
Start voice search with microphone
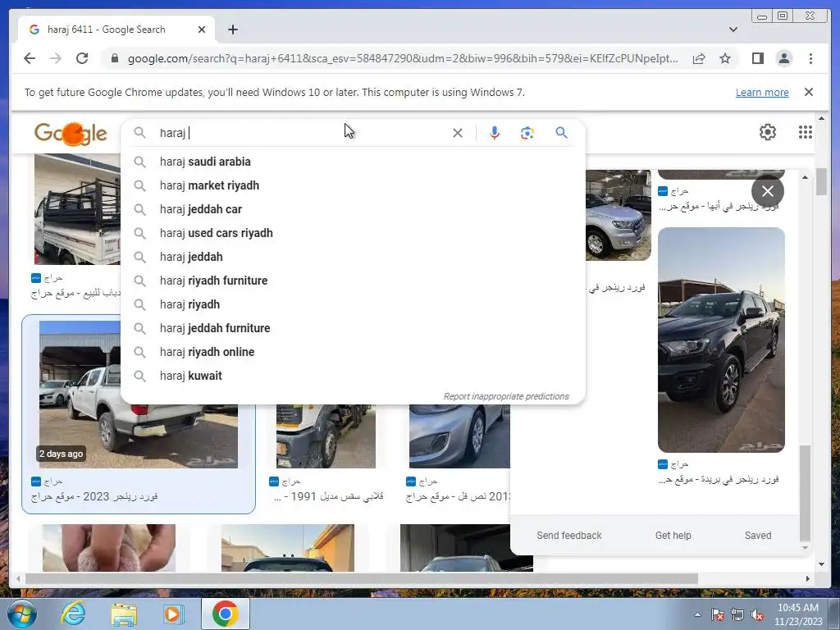click(x=495, y=133)
